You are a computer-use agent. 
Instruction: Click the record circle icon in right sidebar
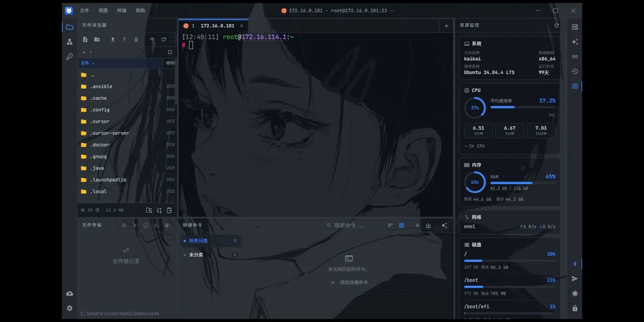tap(575, 293)
